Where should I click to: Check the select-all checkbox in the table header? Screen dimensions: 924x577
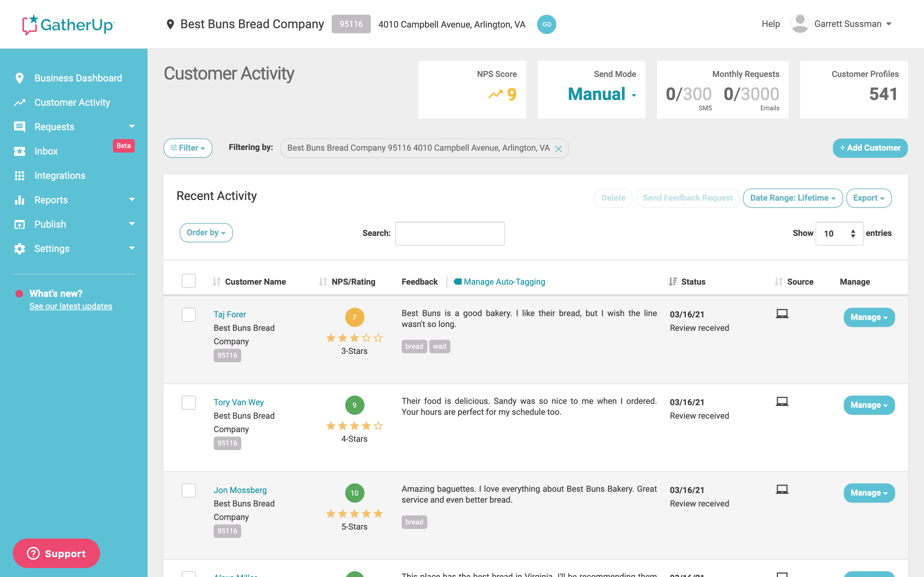(x=188, y=280)
